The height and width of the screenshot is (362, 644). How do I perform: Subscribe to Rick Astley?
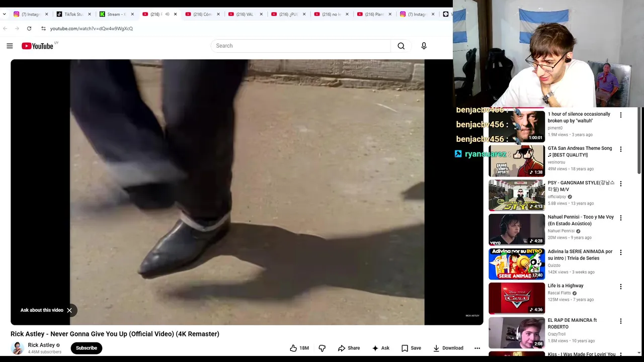coord(87,348)
